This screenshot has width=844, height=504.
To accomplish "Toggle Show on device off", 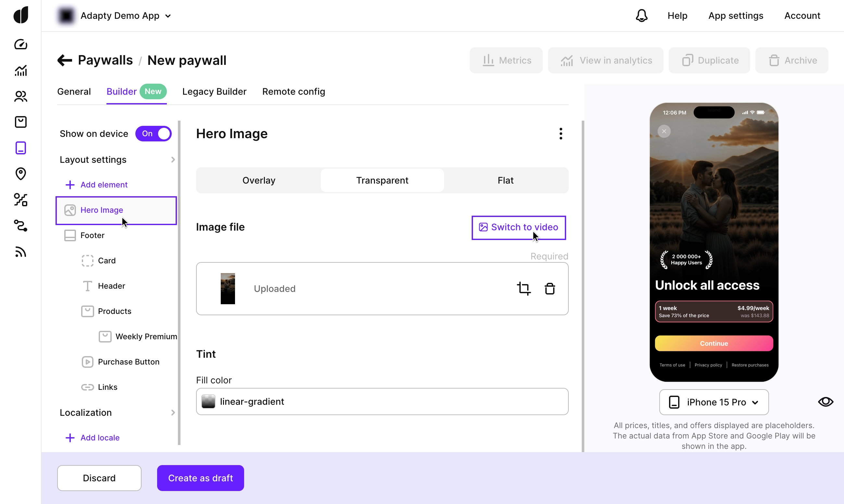I will coord(153,134).
